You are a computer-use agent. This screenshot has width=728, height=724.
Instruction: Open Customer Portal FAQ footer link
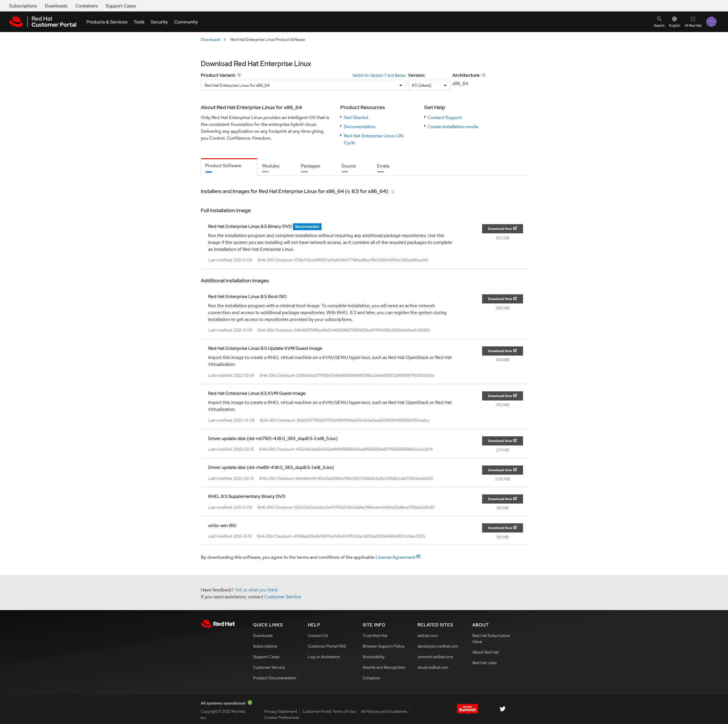point(327,646)
